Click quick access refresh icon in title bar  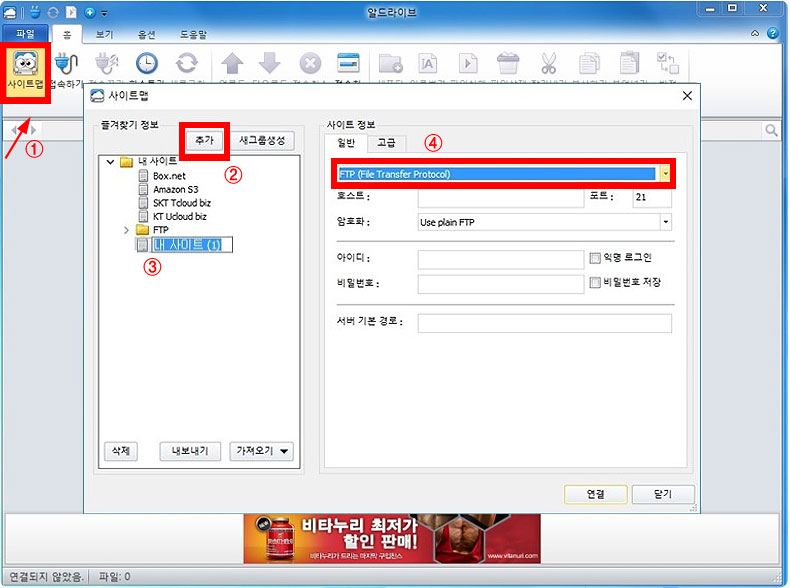tap(53, 12)
